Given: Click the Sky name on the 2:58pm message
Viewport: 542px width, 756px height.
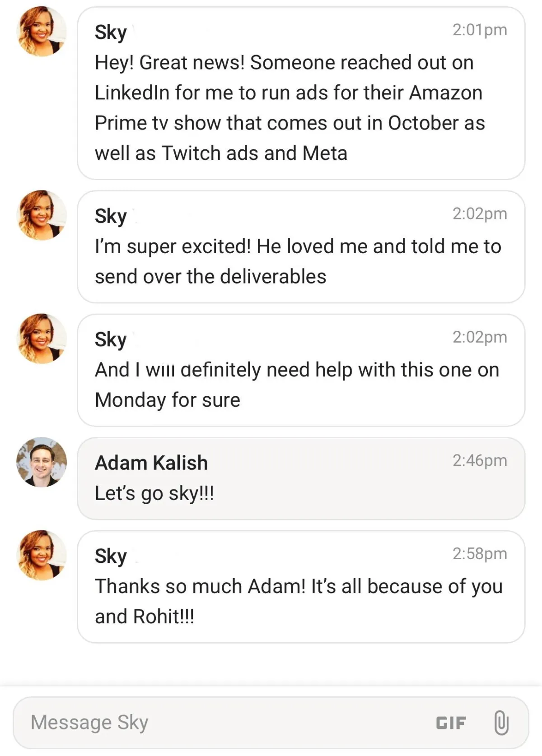Looking at the screenshot, I should coord(111,556).
